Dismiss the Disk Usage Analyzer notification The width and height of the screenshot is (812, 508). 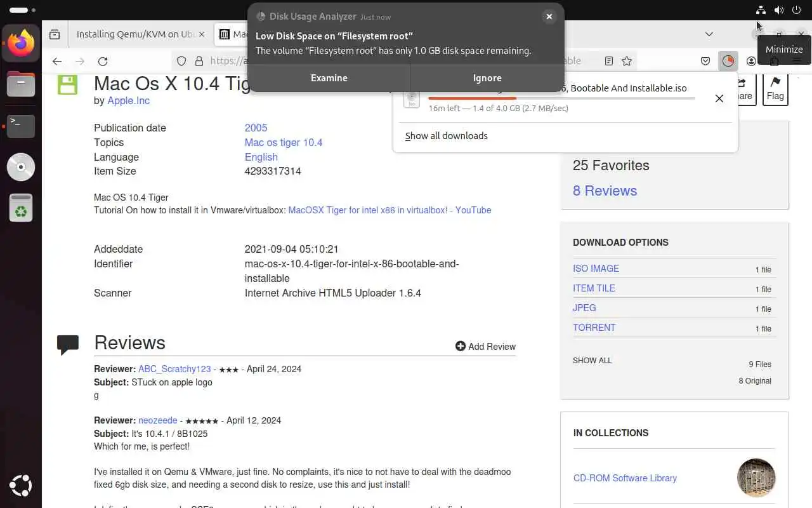tap(549, 17)
